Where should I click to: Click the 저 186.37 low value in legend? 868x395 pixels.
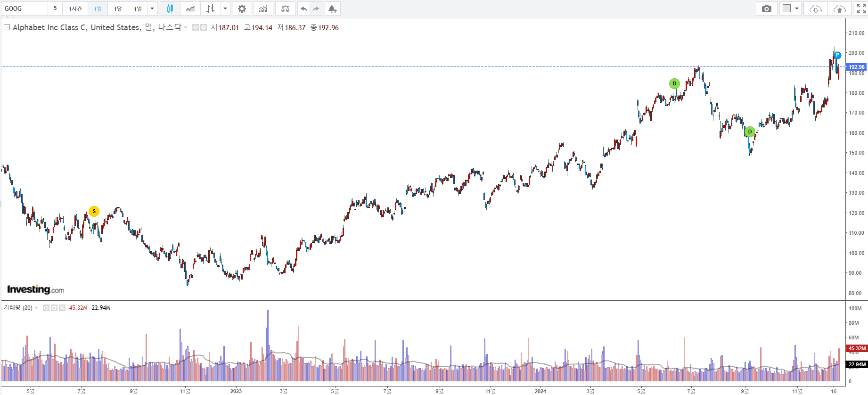coord(291,27)
